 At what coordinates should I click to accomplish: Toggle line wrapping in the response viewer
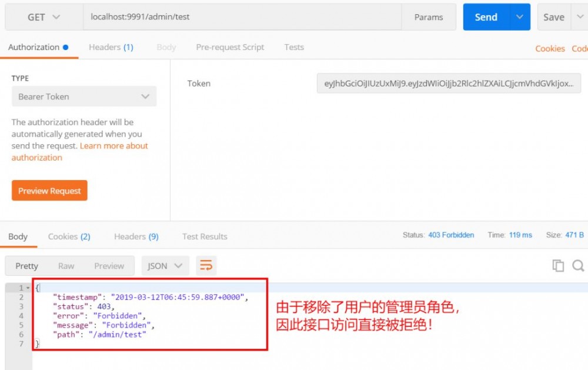pyautogui.click(x=206, y=265)
